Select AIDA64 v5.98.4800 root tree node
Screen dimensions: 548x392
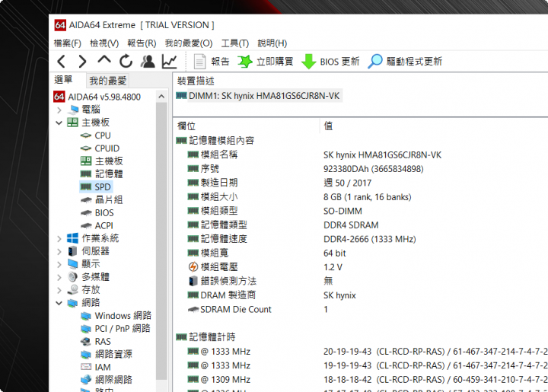(97, 97)
